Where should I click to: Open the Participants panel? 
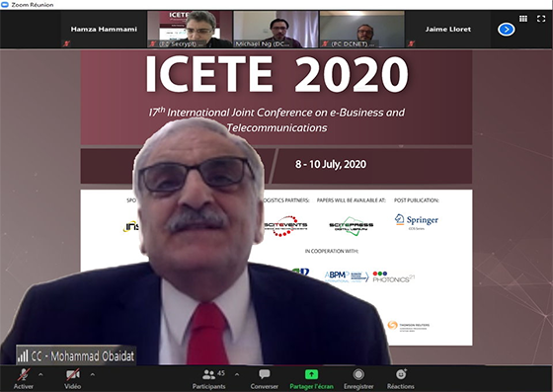208,379
